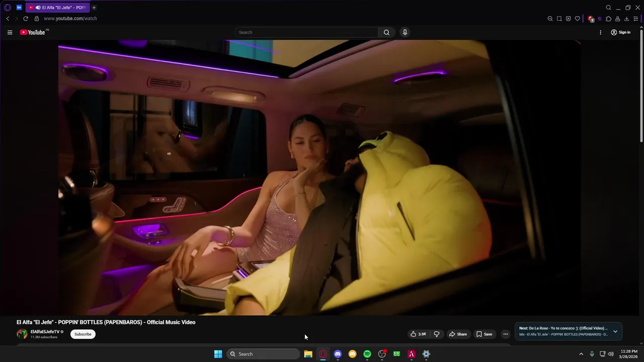Open Spotify from taskbar

click(x=367, y=354)
